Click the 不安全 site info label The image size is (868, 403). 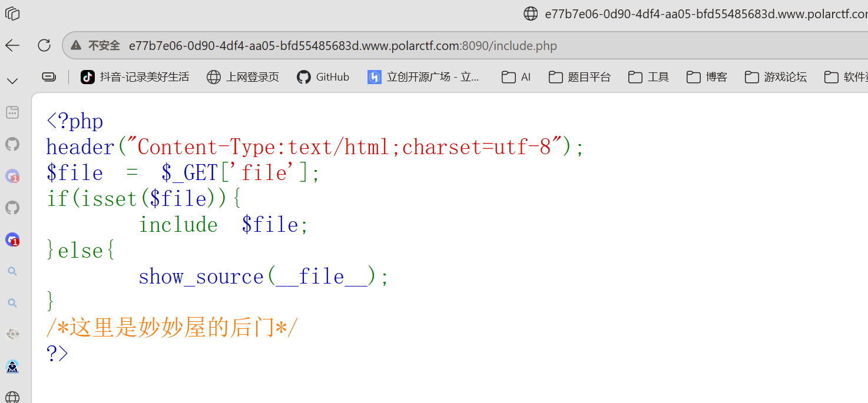coord(104,45)
